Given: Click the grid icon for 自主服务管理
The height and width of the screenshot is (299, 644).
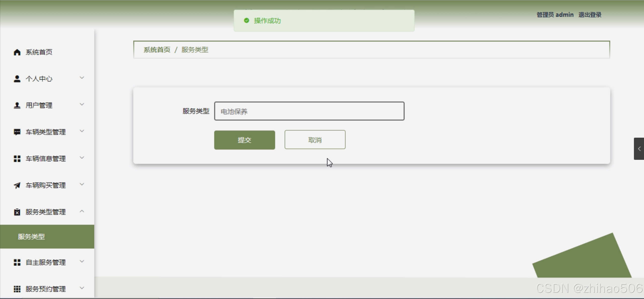Looking at the screenshot, I should pyautogui.click(x=17, y=262).
